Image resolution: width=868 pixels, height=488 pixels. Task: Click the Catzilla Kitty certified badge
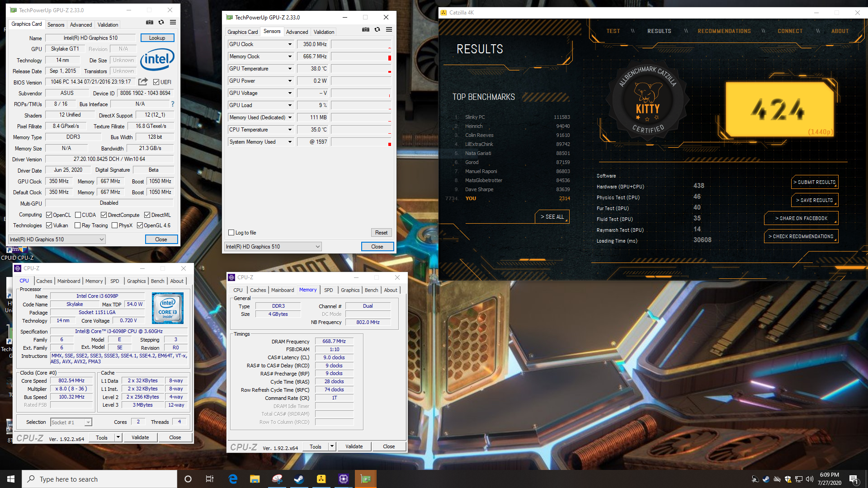click(x=647, y=101)
